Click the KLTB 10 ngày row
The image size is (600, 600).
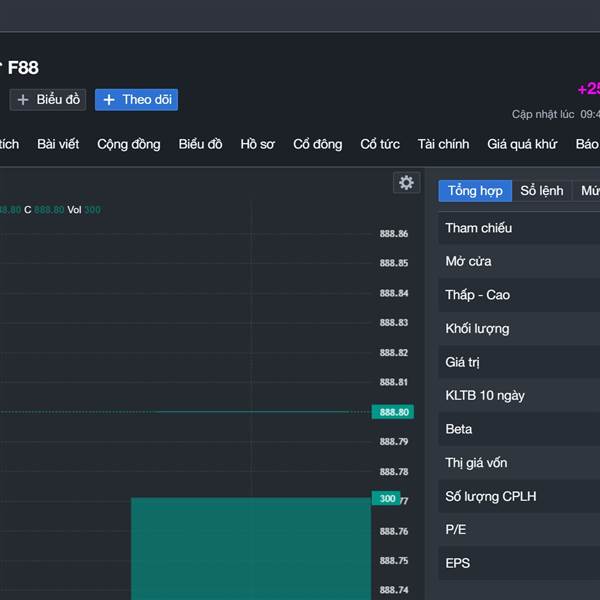coord(519,396)
